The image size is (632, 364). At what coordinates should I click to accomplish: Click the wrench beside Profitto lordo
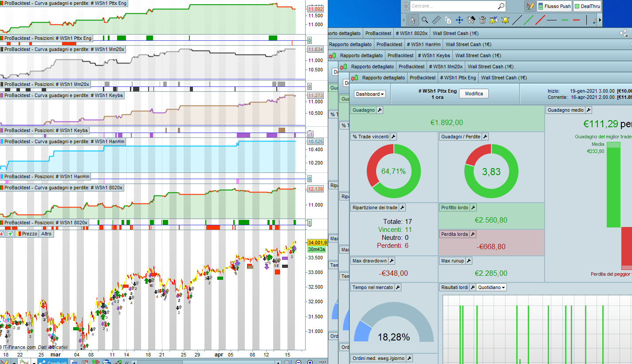tap(473, 207)
